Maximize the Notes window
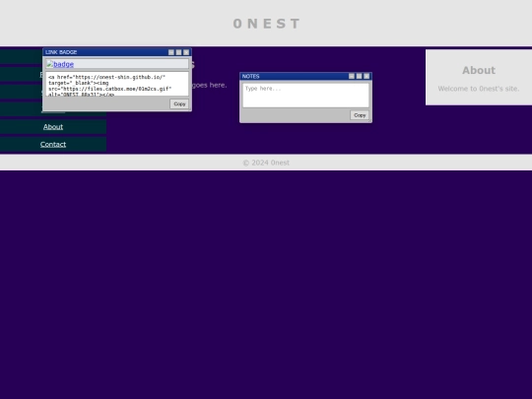The width and height of the screenshot is (532, 399). point(359,76)
